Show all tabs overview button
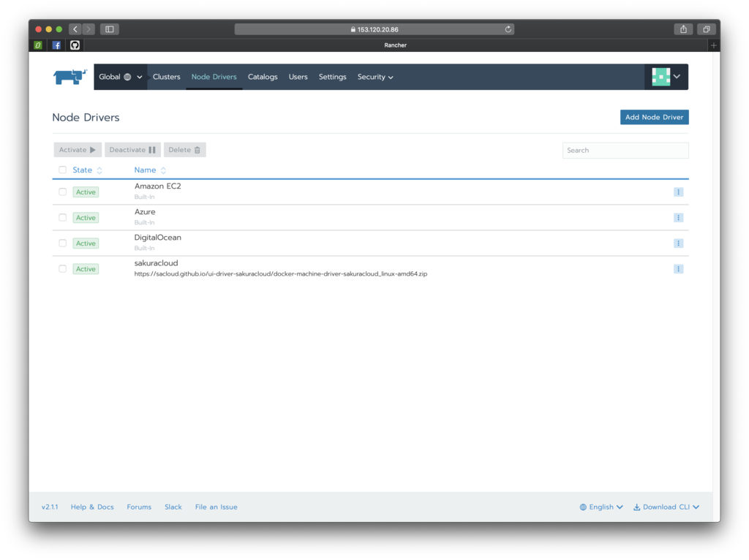The height and width of the screenshot is (560, 749). (707, 29)
